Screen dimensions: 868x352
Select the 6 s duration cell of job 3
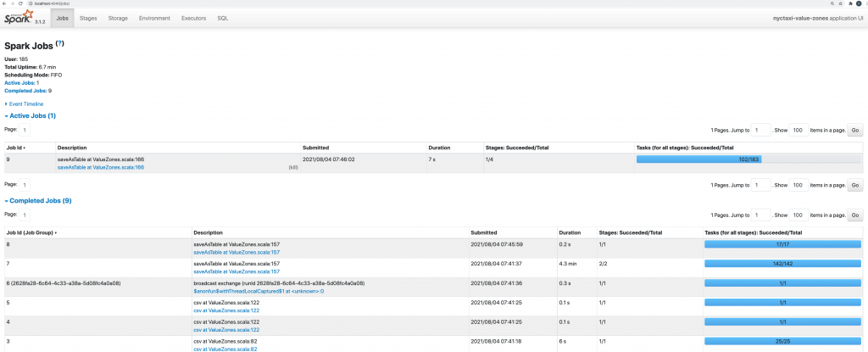[x=563, y=342]
